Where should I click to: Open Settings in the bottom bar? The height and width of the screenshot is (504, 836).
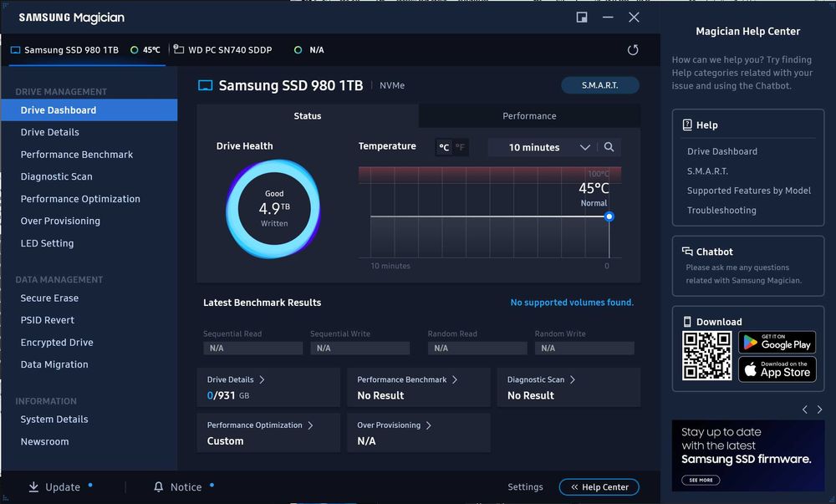click(525, 487)
